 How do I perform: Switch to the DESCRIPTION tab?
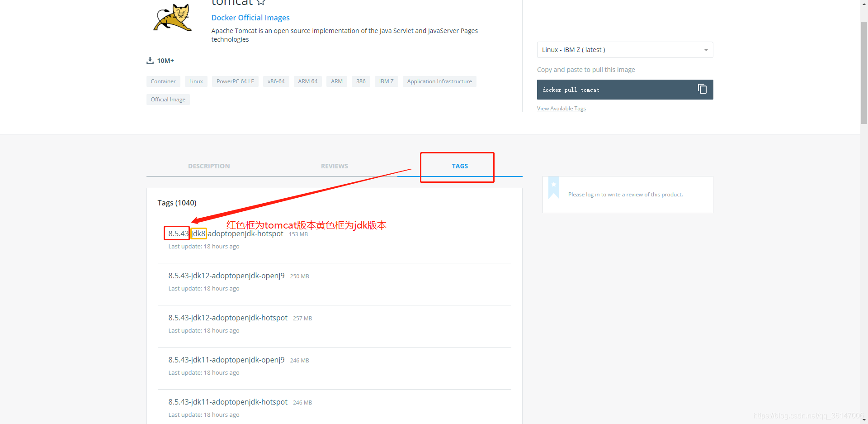209,166
